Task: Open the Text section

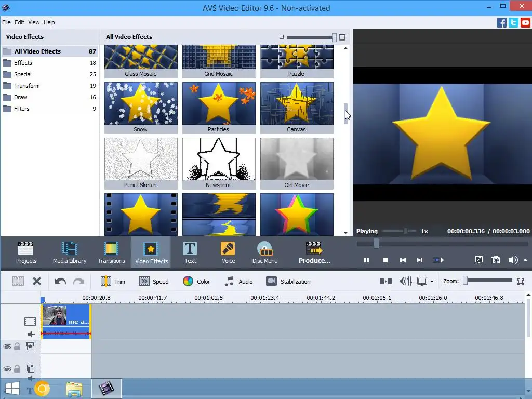Action: 190,252
